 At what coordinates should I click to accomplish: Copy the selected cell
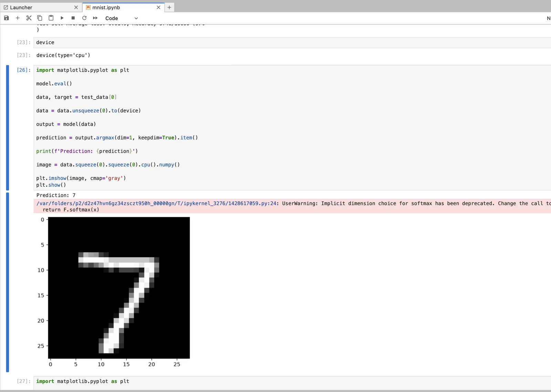click(40, 18)
